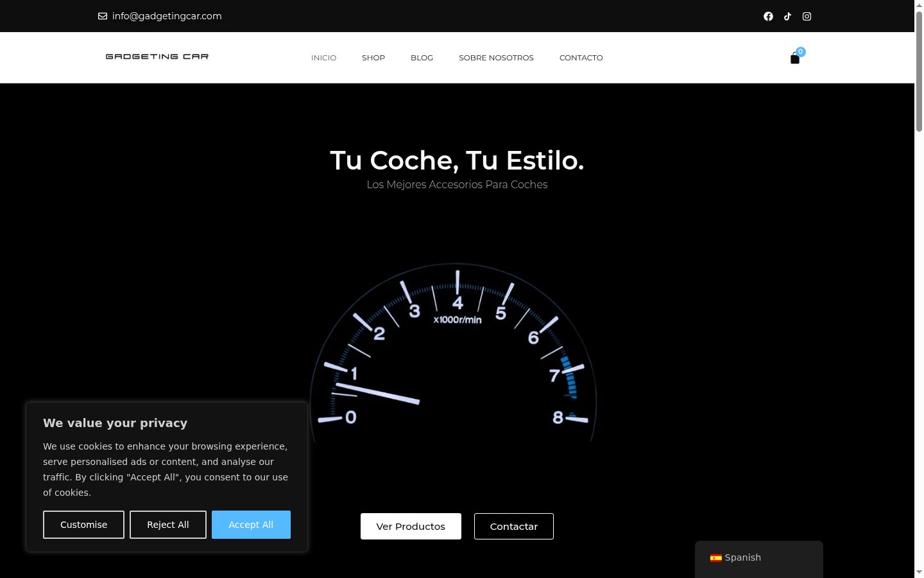Click the envelope icon beside the email
The image size is (924, 578).
[x=103, y=16]
